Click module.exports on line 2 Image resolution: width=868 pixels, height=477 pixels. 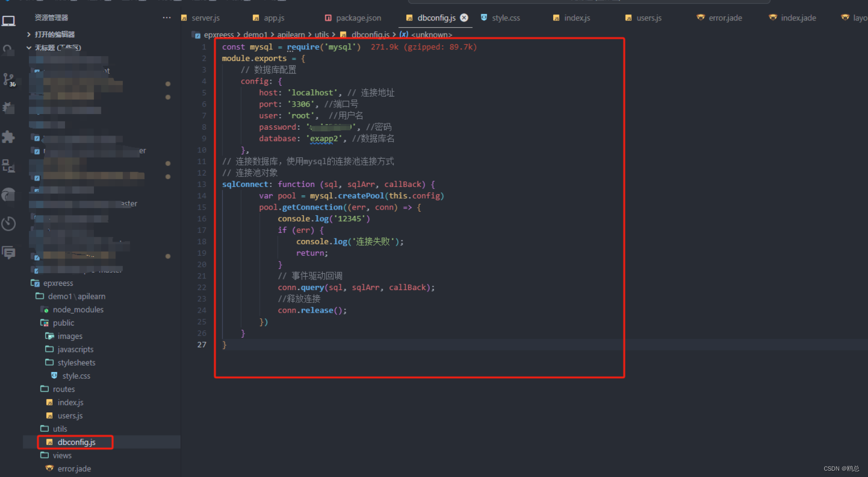pyautogui.click(x=254, y=58)
